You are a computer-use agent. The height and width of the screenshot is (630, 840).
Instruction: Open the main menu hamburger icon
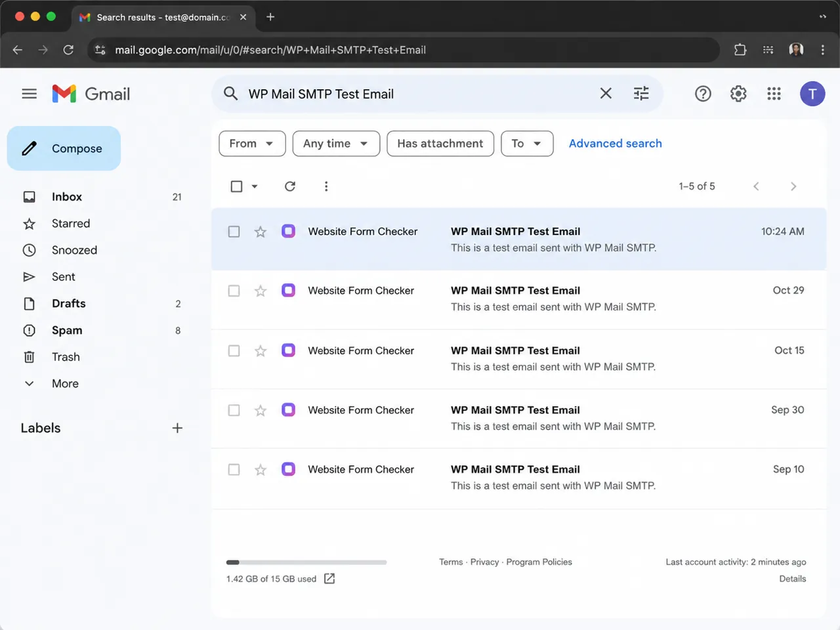(x=29, y=94)
